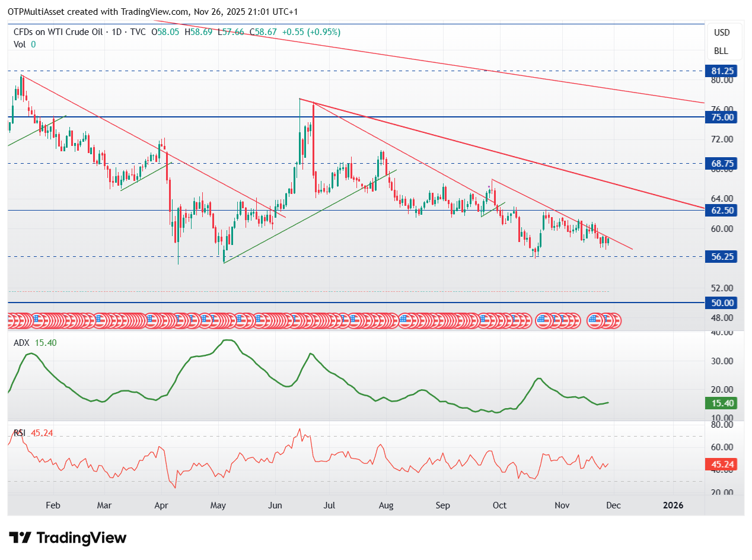This screenshot has width=752, height=560.
Task: Click the TradingView logo at the bottom
Action: coord(68,538)
